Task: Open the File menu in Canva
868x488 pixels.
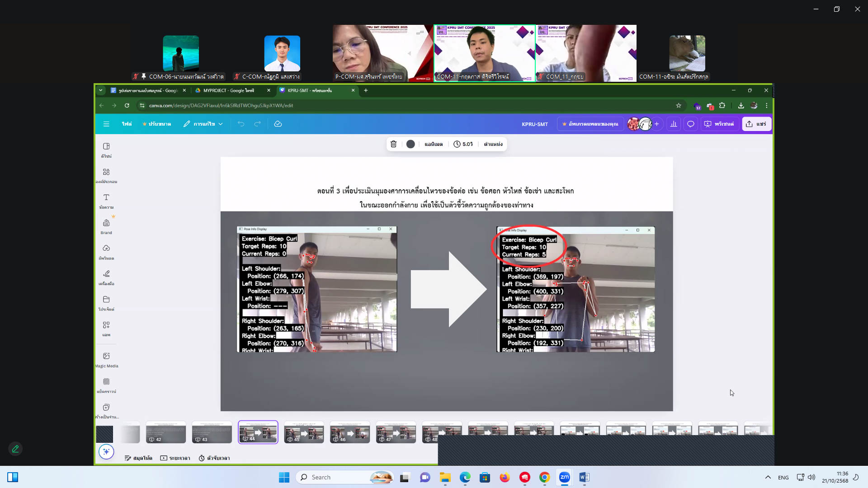Action: 127,124
